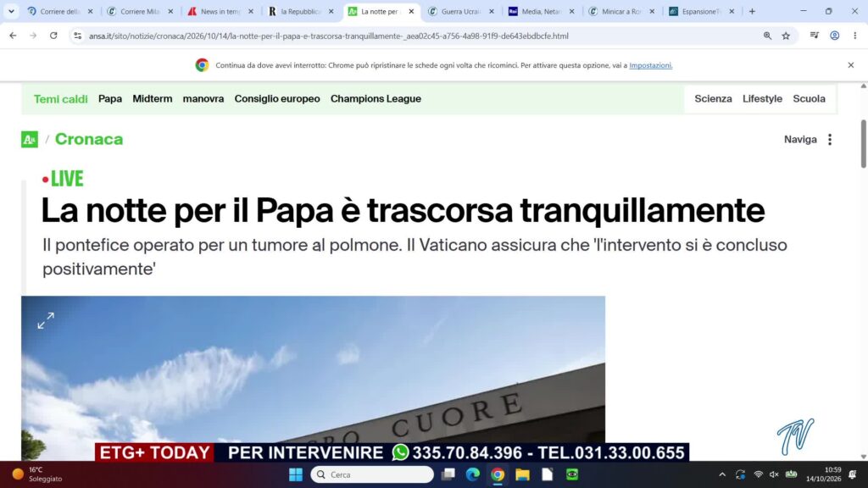Switch to the Guerra Ucraina tab
This screenshot has height=488, width=868.
pos(461,11)
